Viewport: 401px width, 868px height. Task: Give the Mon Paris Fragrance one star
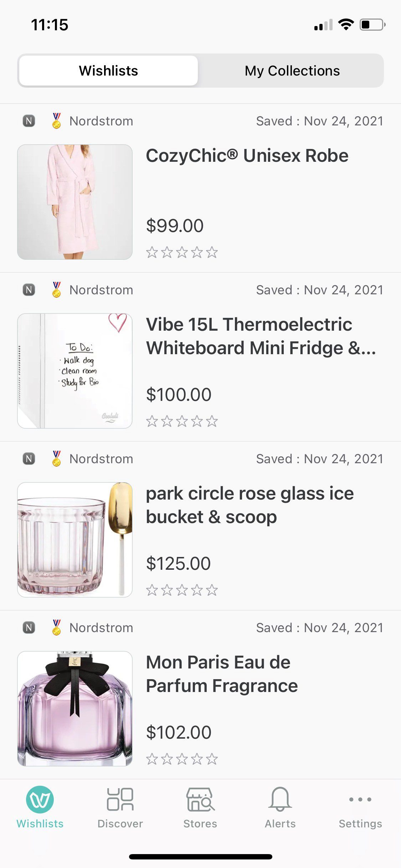point(152,759)
